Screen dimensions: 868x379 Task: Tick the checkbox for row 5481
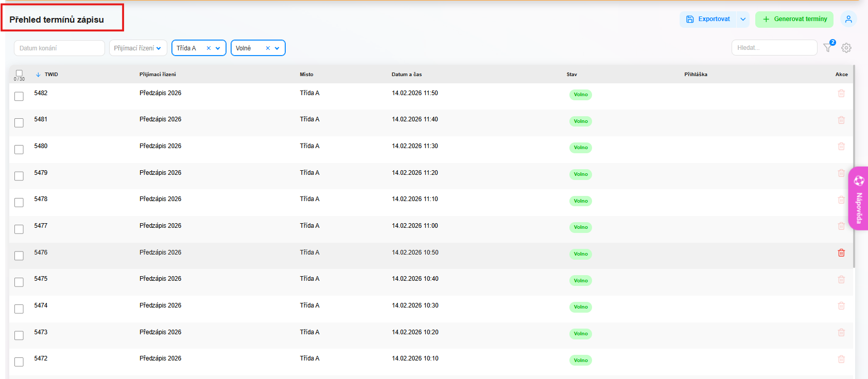click(x=19, y=123)
